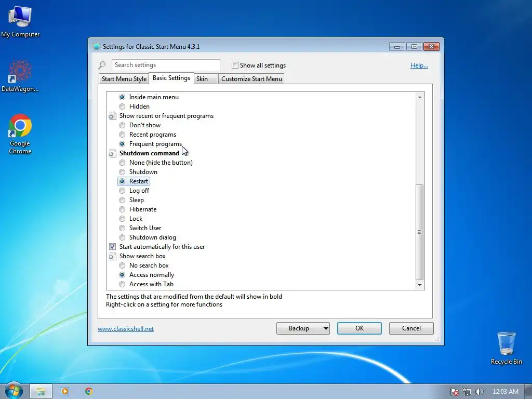Click the scroll down arrow
Viewport: 532px width, 399px height.
(x=420, y=285)
